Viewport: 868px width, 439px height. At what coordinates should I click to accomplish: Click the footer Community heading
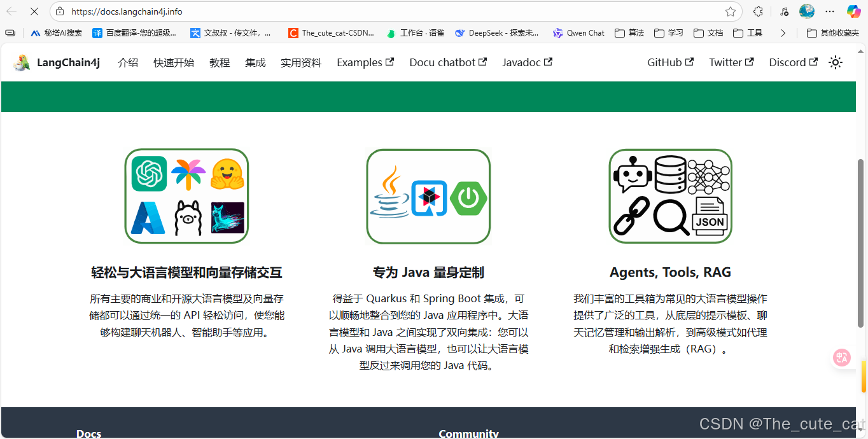pos(468,433)
